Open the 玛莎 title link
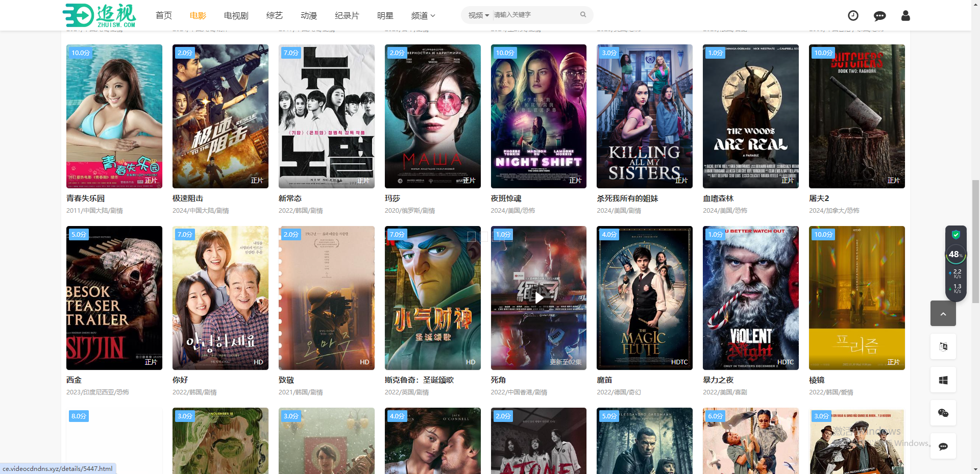The height and width of the screenshot is (474, 980). pyautogui.click(x=393, y=198)
